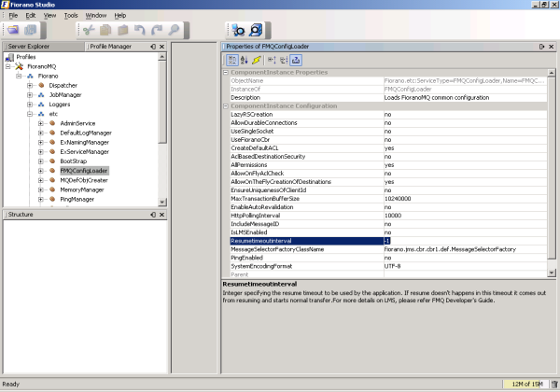Collapse the Fiorano tree node
The width and height of the screenshot is (560, 392).
coord(19,76)
